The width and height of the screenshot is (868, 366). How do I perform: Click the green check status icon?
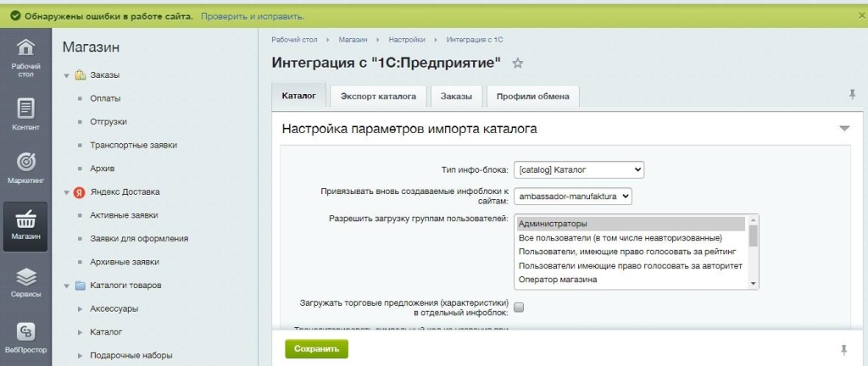(x=15, y=16)
